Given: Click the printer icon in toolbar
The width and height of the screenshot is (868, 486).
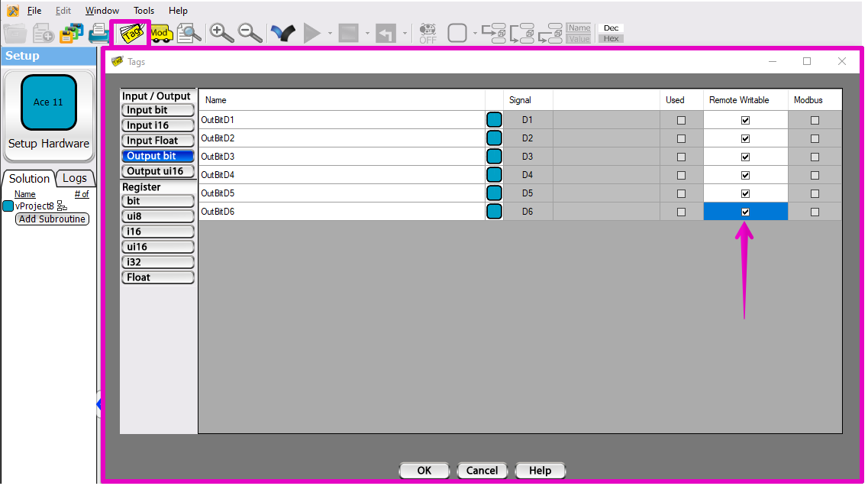Looking at the screenshot, I should tap(98, 34).
